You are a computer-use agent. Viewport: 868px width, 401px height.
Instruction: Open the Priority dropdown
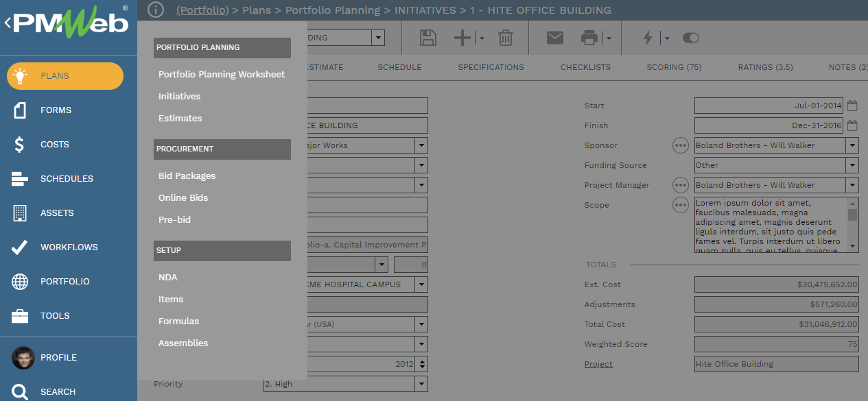pos(421,384)
